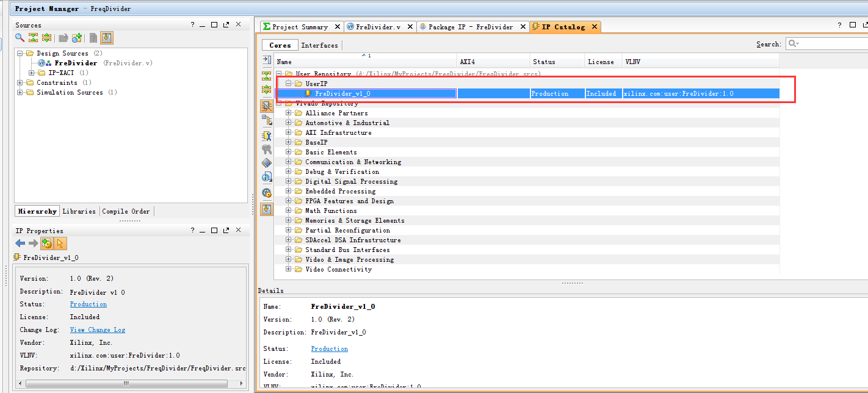Expand the Math Functions category
This screenshot has width=868, height=393.
(x=289, y=211)
